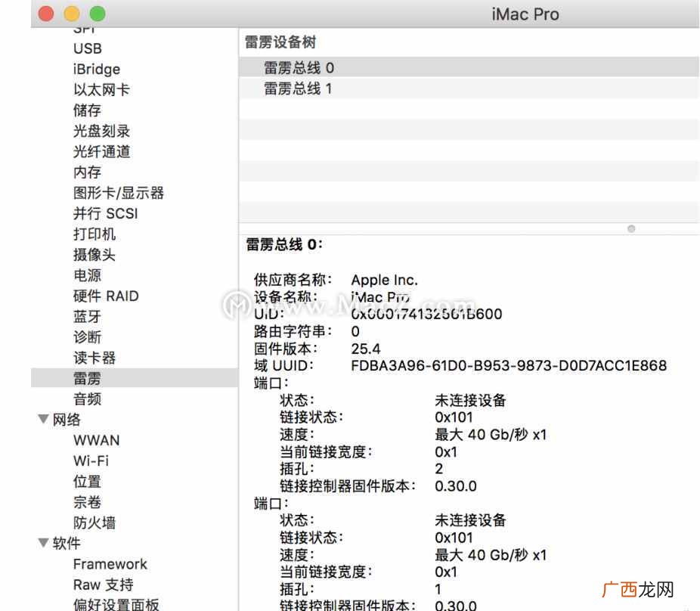Select USB in the sidebar

tap(88, 48)
